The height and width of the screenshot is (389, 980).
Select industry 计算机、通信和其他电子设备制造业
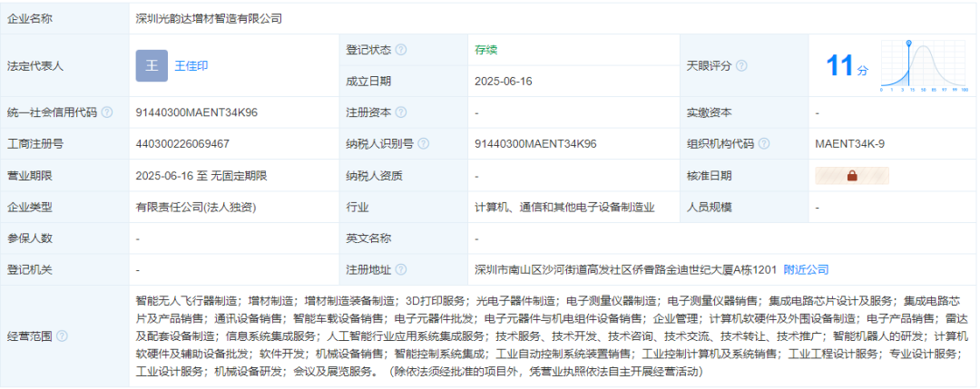[x=564, y=208]
